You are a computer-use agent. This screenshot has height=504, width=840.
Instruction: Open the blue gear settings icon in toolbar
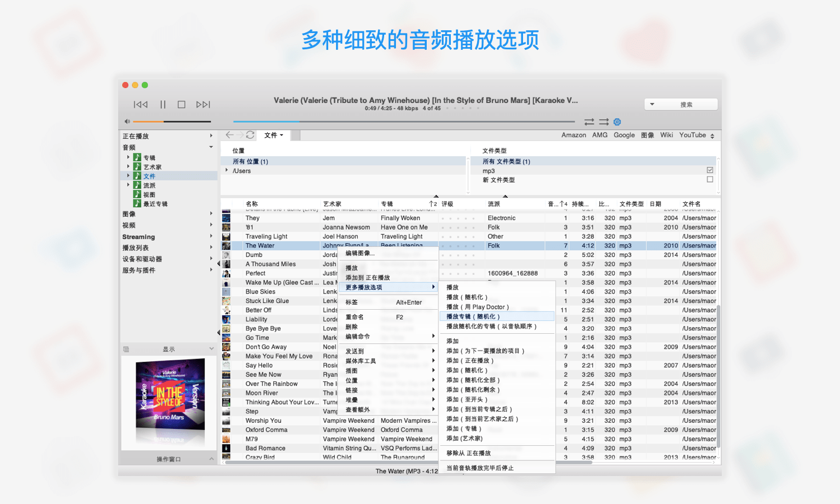click(617, 122)
